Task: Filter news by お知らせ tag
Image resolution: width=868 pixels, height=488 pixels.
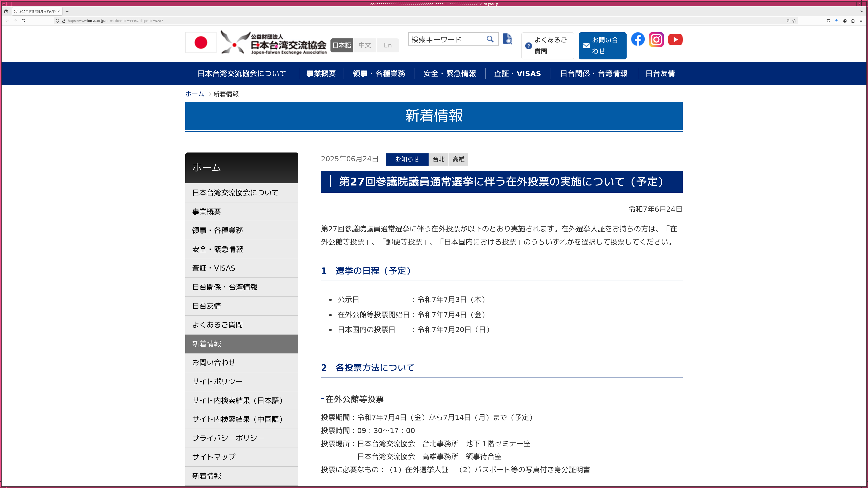Action: pos(407,159)
